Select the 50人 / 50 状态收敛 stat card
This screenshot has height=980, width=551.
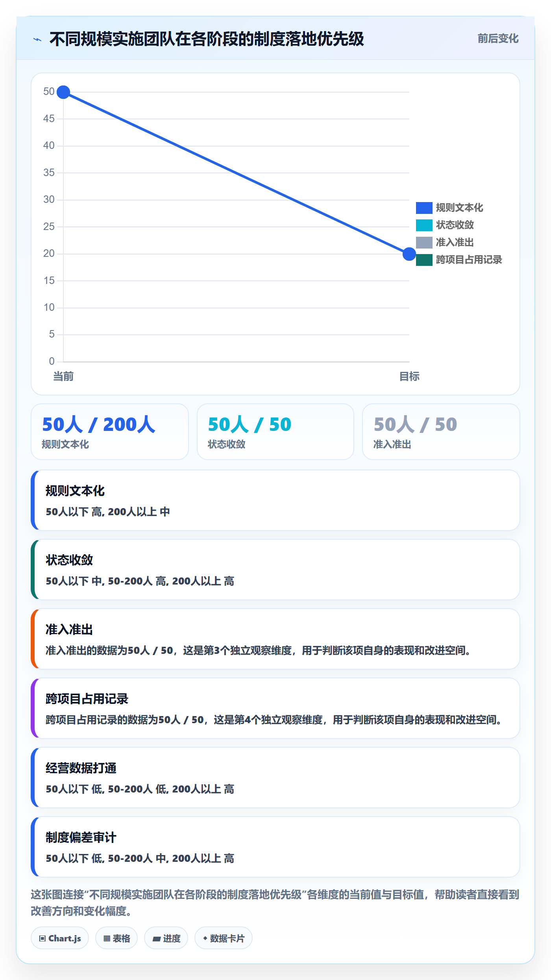pos(275,432)
